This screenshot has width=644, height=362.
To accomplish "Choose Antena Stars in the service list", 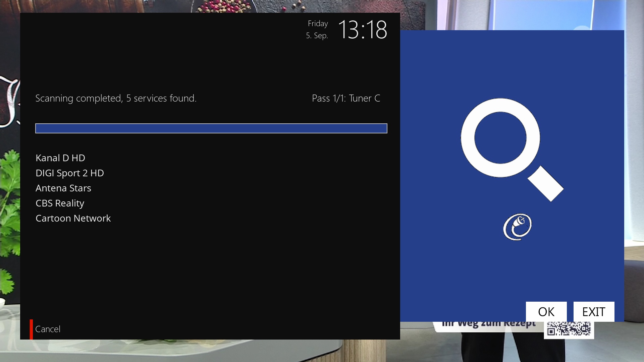I will pos(63,188).
